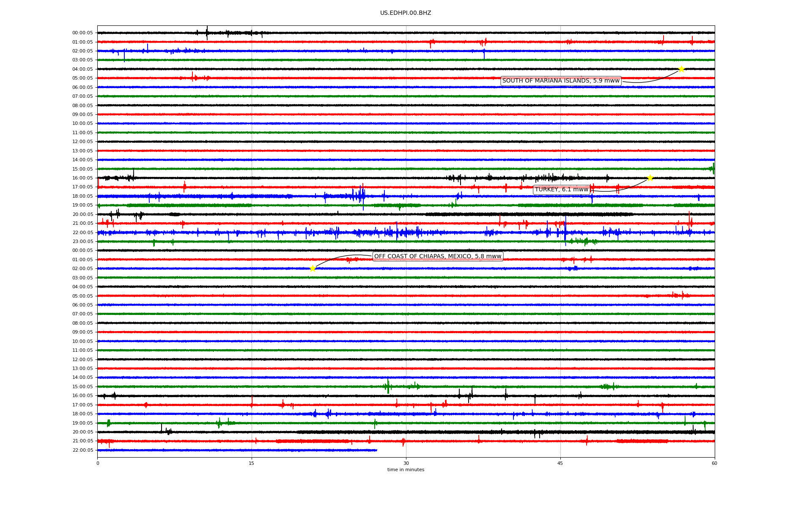Click the last row label 22:00:05 at the bottom

point(82,450)
